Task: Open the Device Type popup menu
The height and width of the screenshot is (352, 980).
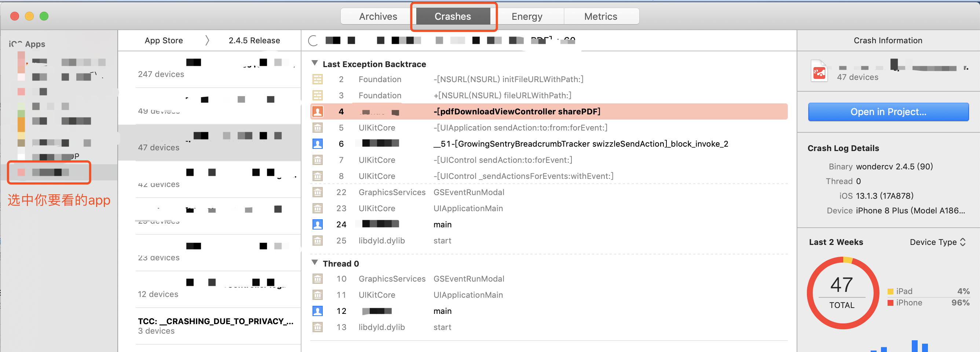Action: pyautogui.click(x=938, y=242)
